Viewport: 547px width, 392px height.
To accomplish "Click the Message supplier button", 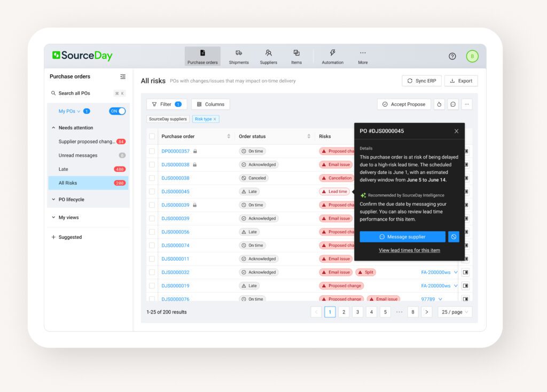I will point(402,237).
